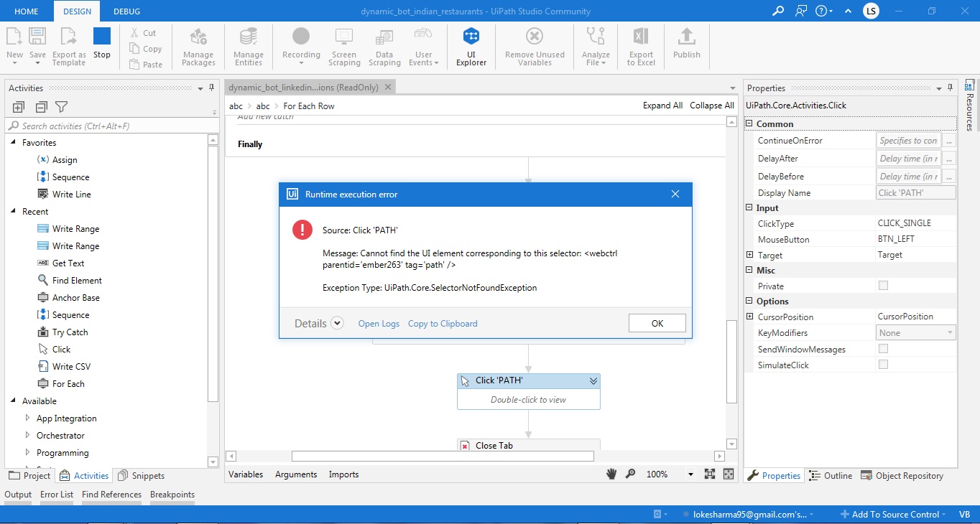Open the Data Scraping wizard
This screenshot has width=980, height=524.
pyautogui.click(x=384, y=47)
